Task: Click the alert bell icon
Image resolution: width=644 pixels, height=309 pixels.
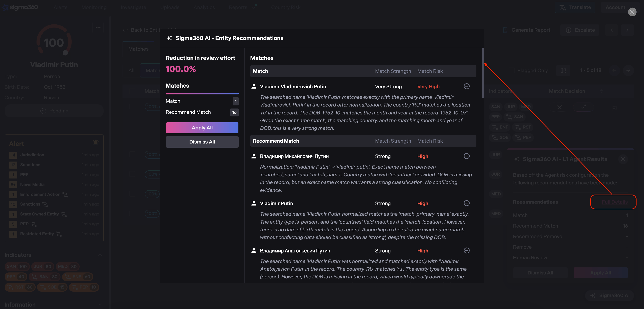Action: (x=95, y=143)
